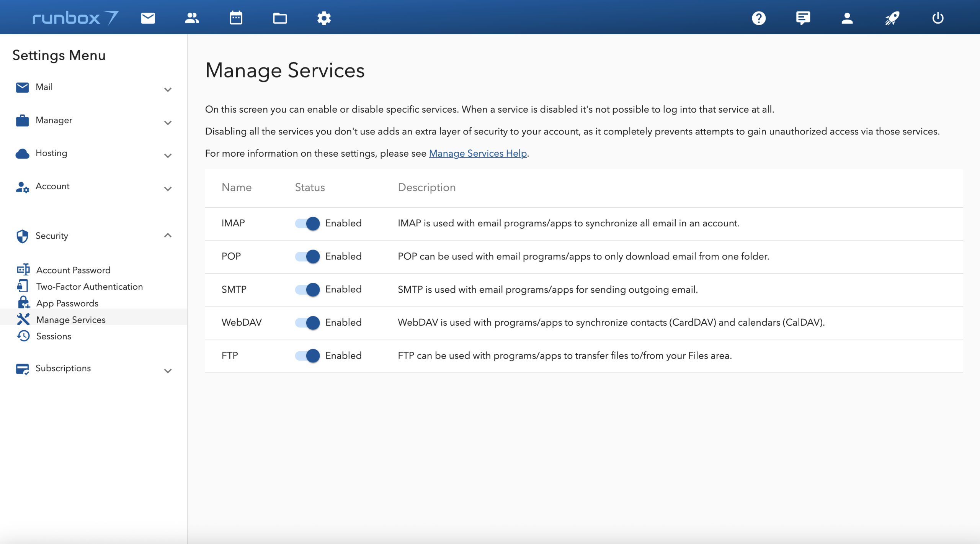Image resolution: width=980 pixels, height=544 pixels.
Task: Open the Calendar icon in top bar
Action: click(x=236, y=18)
